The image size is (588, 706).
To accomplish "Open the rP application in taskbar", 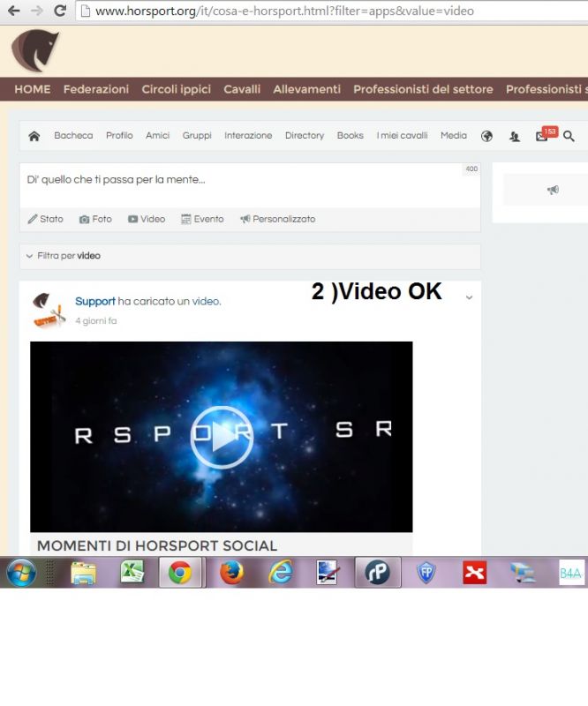I will (377, 572).
